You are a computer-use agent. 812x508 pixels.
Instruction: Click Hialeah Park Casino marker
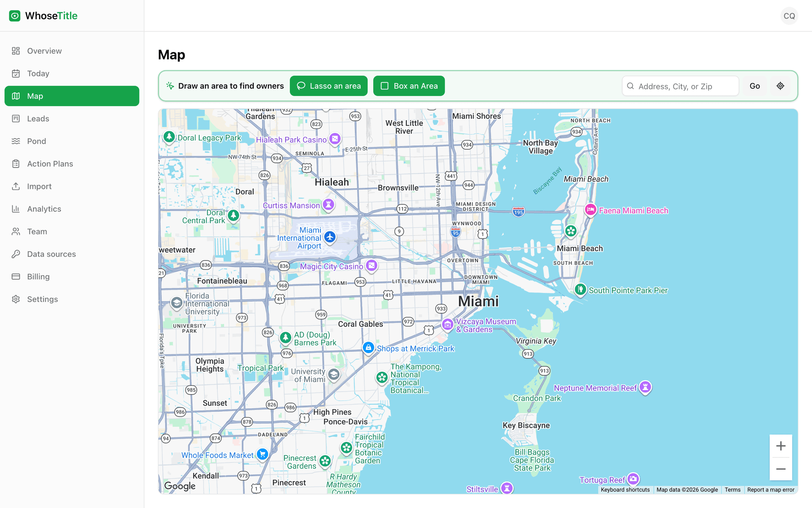pos(335,139)
